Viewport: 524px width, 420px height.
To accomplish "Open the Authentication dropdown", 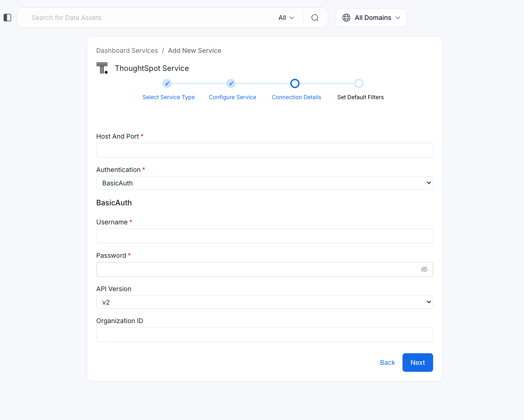I will click(264, 183).
